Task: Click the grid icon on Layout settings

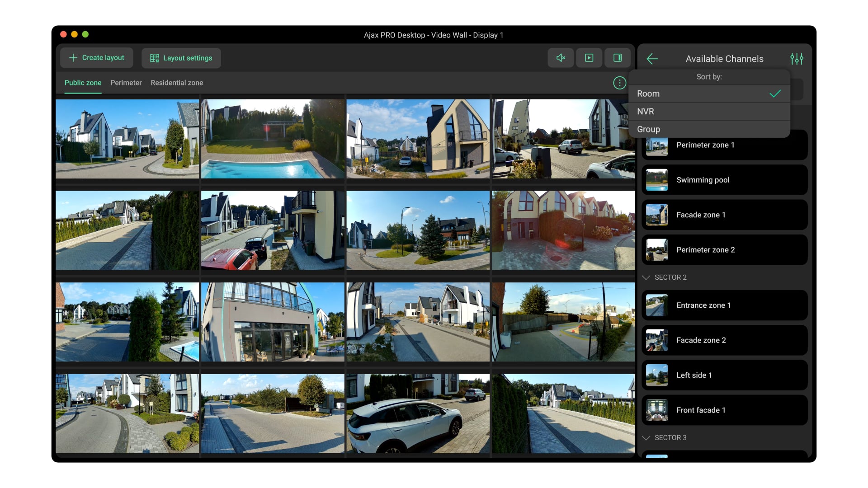Action: [x=155, y=58]
